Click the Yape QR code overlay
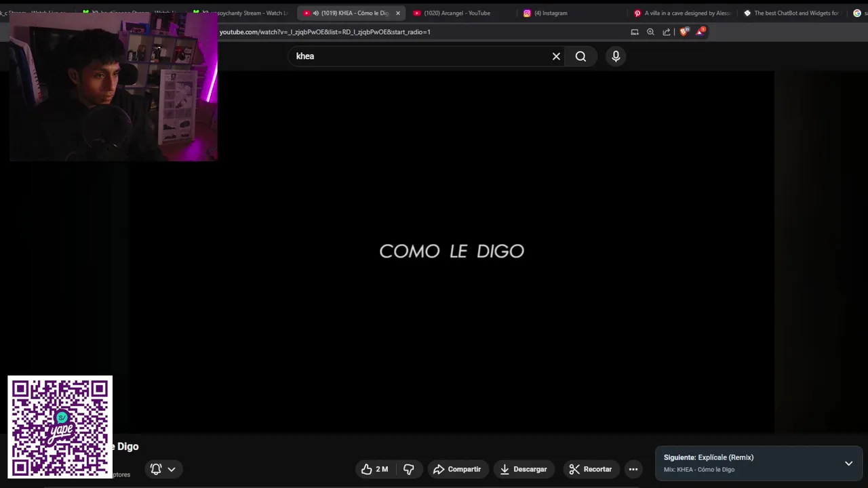 pyautogui.click(x=60, y=427)
